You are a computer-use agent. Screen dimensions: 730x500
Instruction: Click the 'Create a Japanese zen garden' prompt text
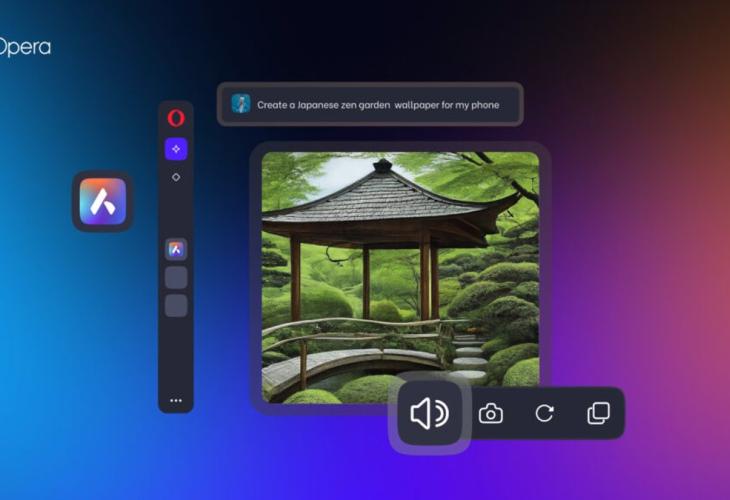[x=328, y=104]
